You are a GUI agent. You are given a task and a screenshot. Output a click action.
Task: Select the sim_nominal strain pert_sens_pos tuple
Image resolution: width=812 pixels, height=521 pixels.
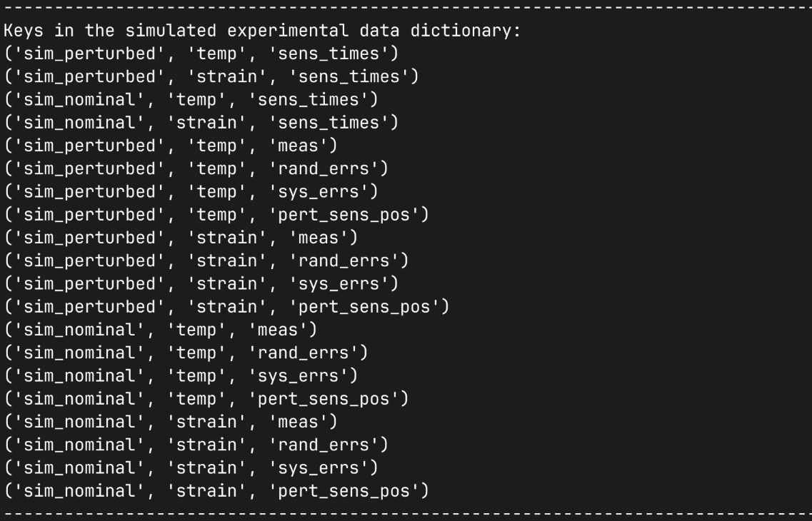[216, 490]
